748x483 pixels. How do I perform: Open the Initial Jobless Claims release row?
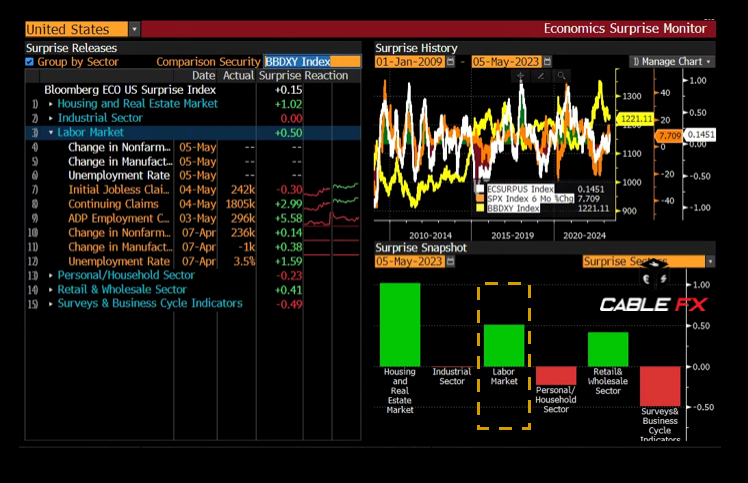(193, 189)
